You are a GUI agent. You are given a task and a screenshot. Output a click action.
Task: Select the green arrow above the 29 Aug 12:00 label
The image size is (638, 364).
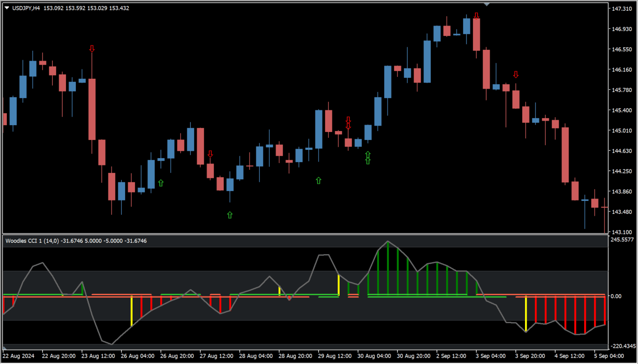pyautogui.click(x=319, y=181)
